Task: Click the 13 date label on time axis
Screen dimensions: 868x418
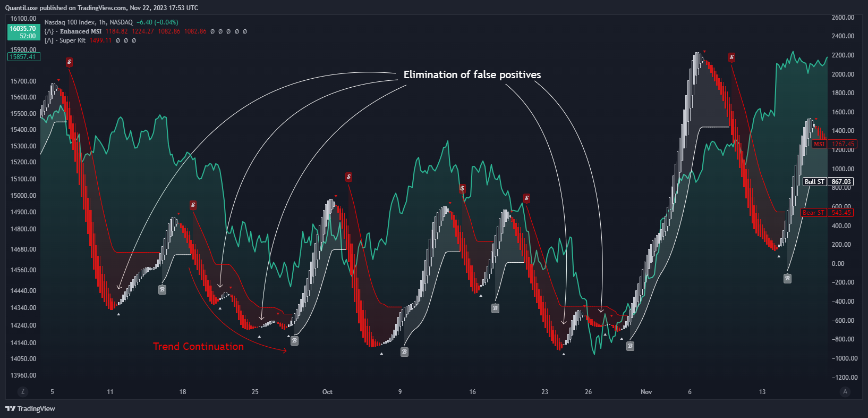Action: (x=762, y=392)
